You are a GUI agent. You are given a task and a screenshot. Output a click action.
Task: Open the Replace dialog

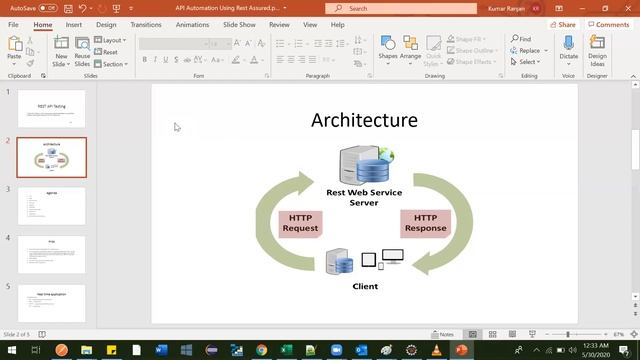(x=526, y=50)
